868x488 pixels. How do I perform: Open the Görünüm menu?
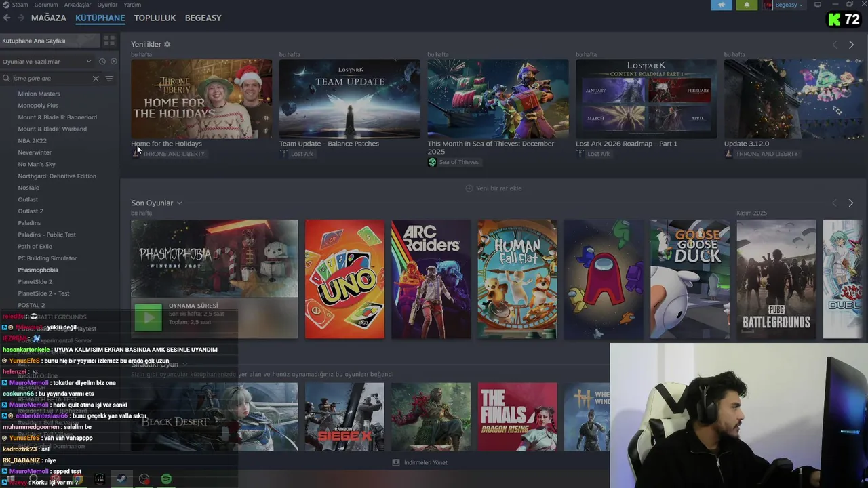[x=46, y=5]
